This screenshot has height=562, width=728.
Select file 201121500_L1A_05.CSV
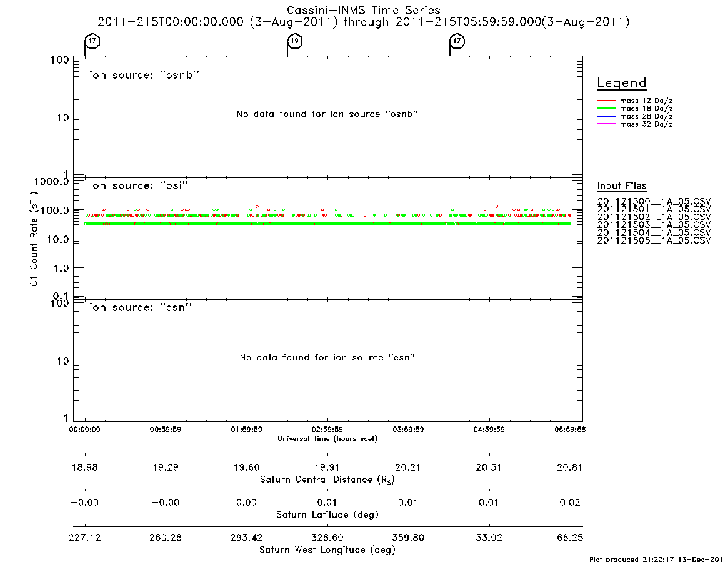(654, 202)
